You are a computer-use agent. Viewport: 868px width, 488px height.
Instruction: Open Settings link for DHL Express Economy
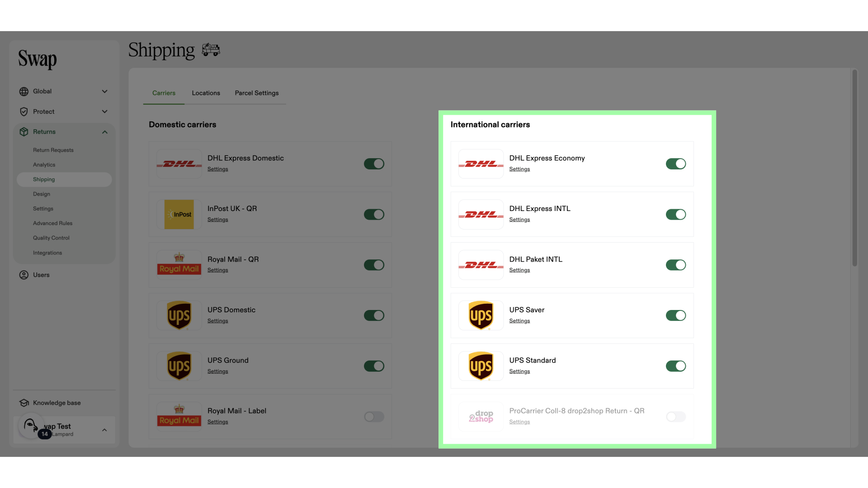pyautogui.click(x=519, y=169)
